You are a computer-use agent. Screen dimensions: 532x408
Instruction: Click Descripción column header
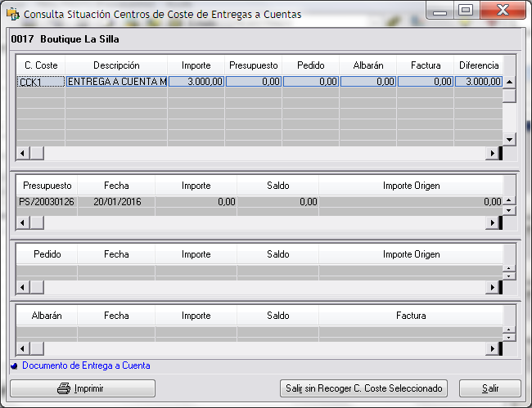pos(116,65)
